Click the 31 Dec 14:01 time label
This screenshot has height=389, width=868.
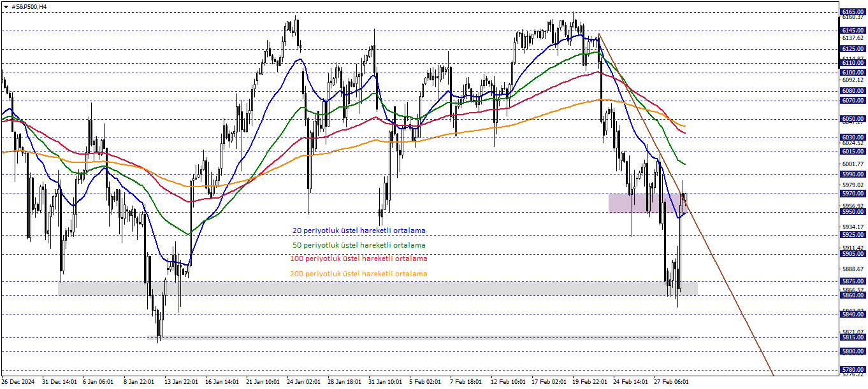pos(60,382)
